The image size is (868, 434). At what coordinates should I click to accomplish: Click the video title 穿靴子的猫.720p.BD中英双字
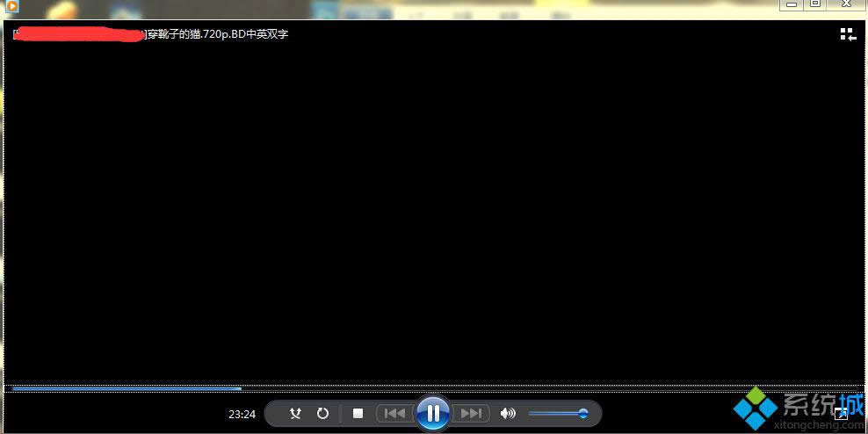click(218, 34)
